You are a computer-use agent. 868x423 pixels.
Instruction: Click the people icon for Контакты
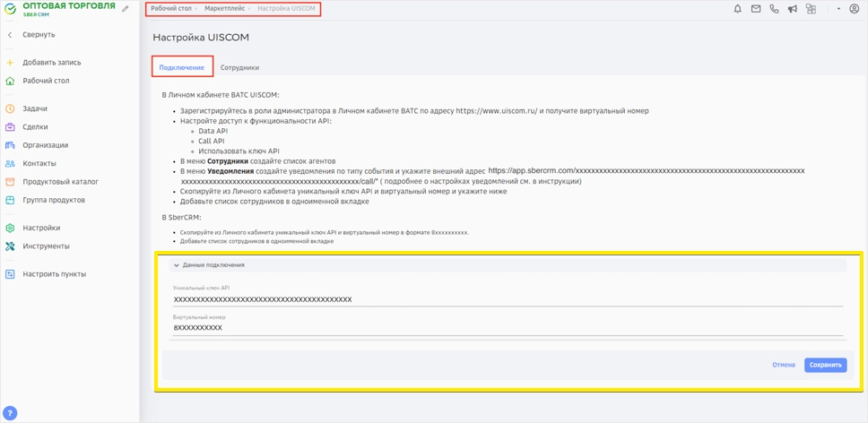tap(9, 164)
